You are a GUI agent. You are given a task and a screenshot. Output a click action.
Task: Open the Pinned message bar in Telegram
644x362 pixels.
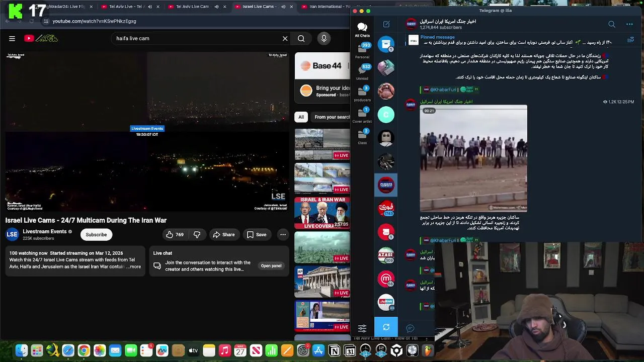[x=513, y=40]
